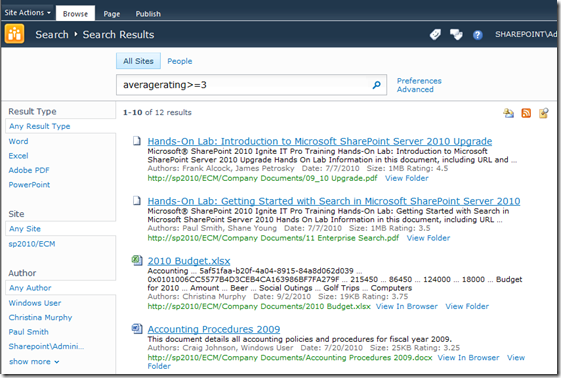Click the Accounting Procedures 2009.docx green URL
561x378 pixels.
(290, 358)
